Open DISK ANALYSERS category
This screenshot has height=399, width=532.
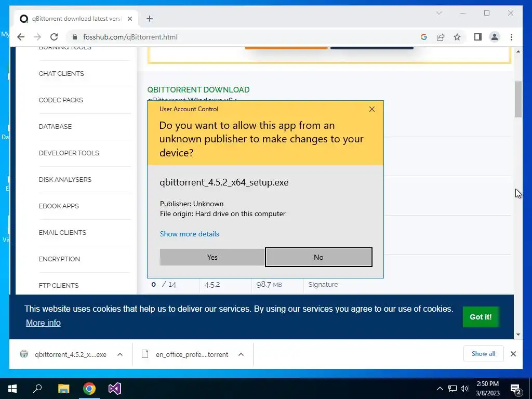point(65,179)
